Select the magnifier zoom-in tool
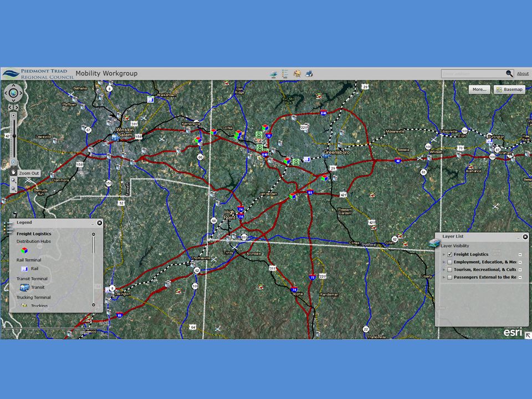This screenshot has height=399, width=532. pyautogui.click(x=13, y=181)
